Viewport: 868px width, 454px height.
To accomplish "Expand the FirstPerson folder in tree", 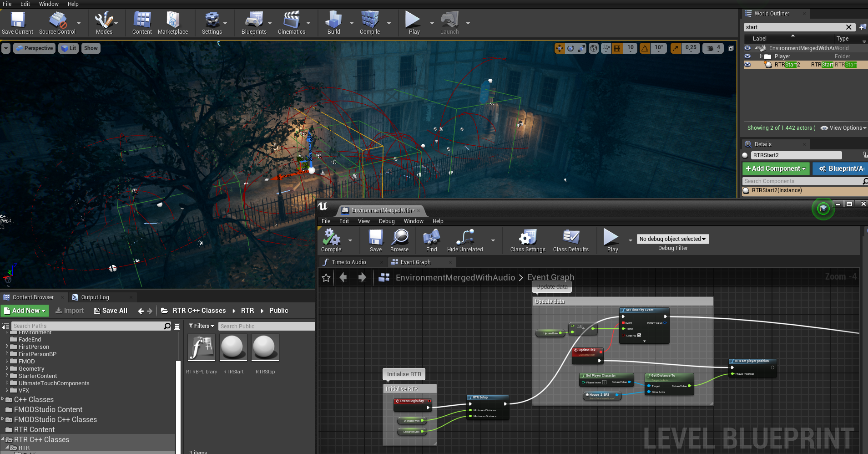I will pos(7,347).
